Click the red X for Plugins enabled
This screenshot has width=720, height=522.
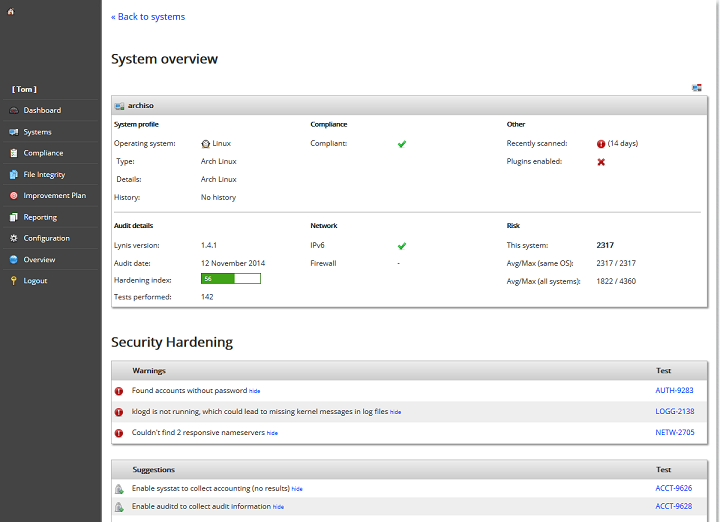click(601, 162)
